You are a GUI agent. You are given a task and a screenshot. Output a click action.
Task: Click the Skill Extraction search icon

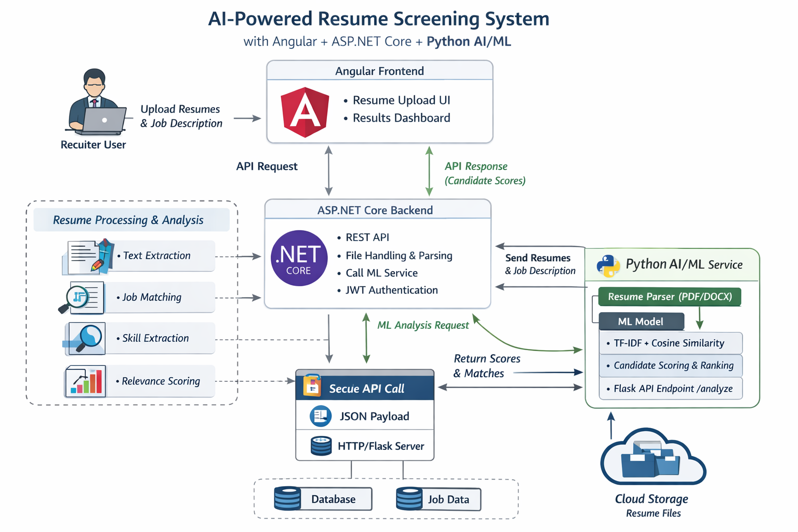point(85,339)
